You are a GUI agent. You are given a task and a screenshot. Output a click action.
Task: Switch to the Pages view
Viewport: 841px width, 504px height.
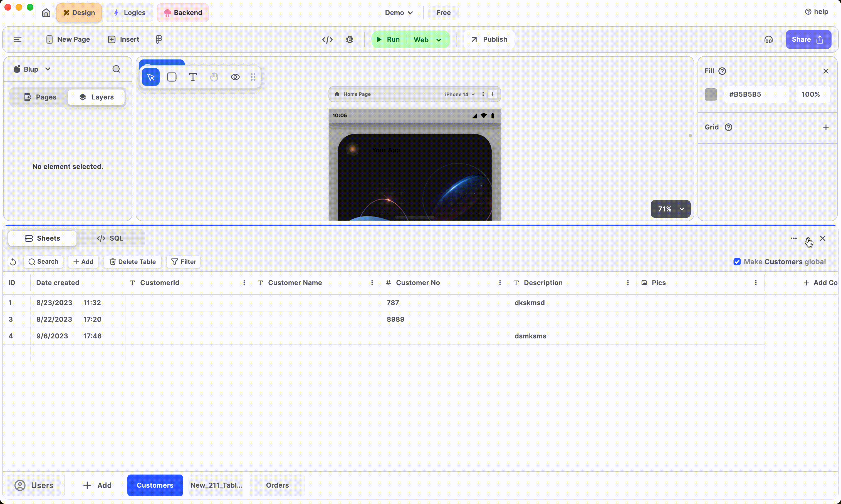click(x=40, y=97)
